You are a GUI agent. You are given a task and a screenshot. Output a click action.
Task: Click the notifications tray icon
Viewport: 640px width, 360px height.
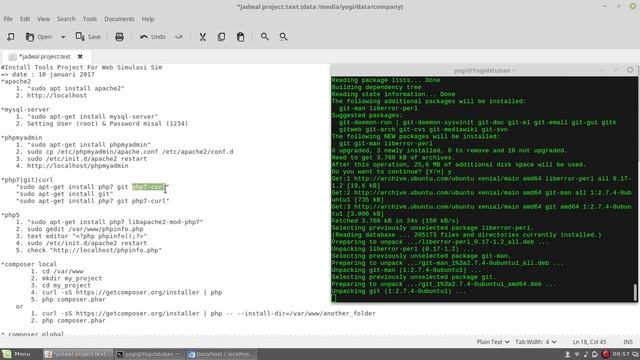[595, 354]
